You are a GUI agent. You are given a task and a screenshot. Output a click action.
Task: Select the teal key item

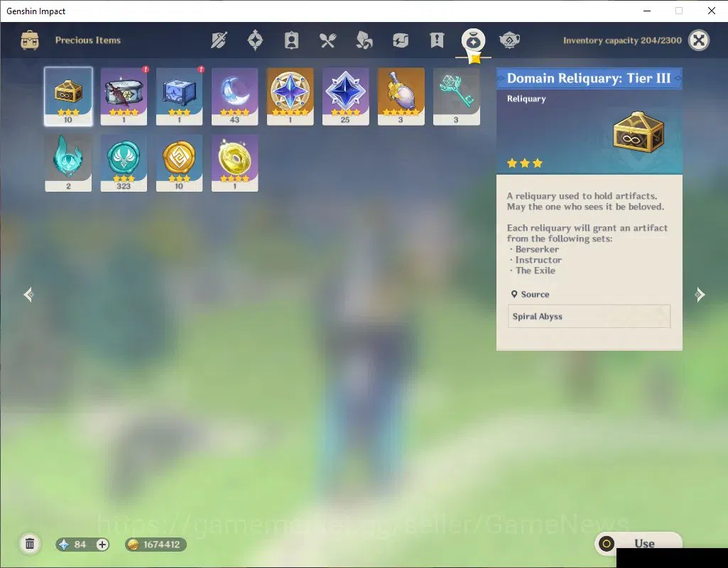coord(457,97)
